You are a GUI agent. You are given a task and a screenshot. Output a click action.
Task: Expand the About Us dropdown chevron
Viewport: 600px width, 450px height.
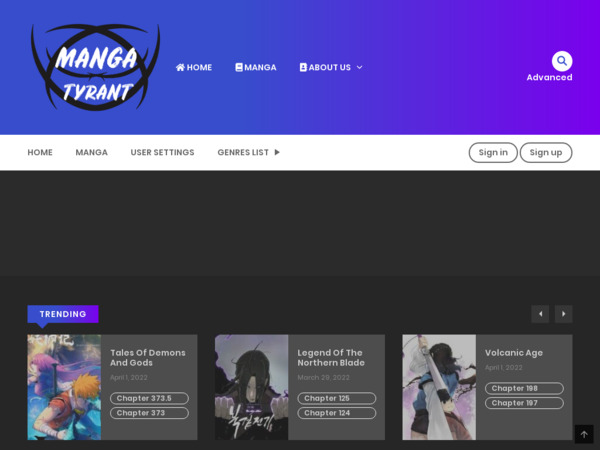359,67
